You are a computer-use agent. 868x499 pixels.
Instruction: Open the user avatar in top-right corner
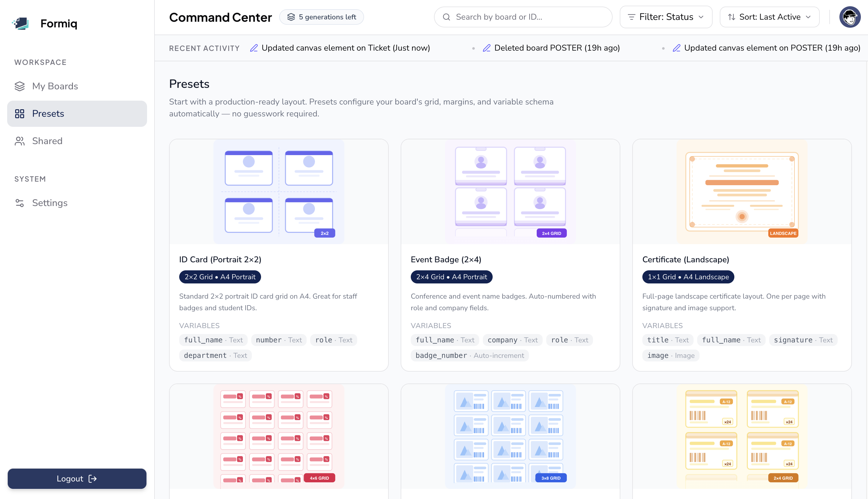coord(850,16)
